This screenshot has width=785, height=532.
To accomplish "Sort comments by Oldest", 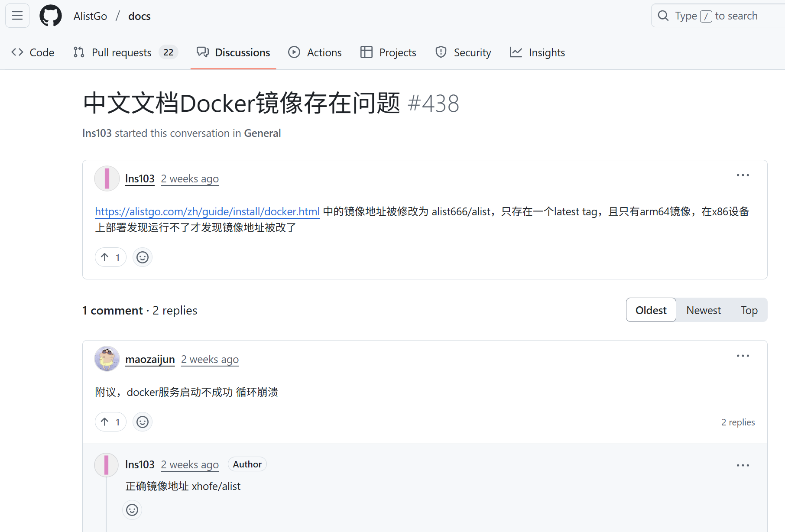I will pyautogui.click(x=651, y=310).
